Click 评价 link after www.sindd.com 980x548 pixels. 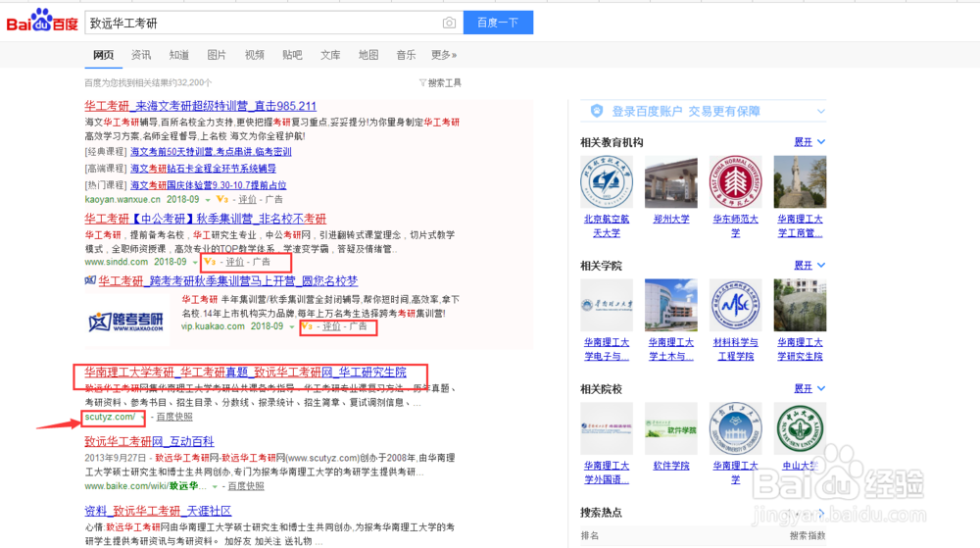[x=235, y=262]
